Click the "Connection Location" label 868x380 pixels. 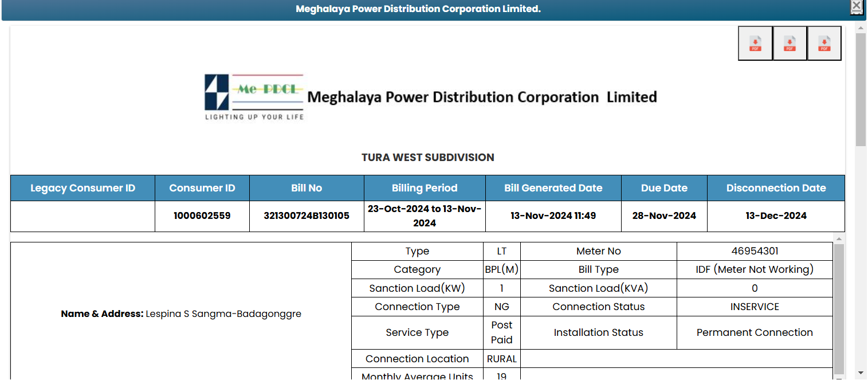417,359
